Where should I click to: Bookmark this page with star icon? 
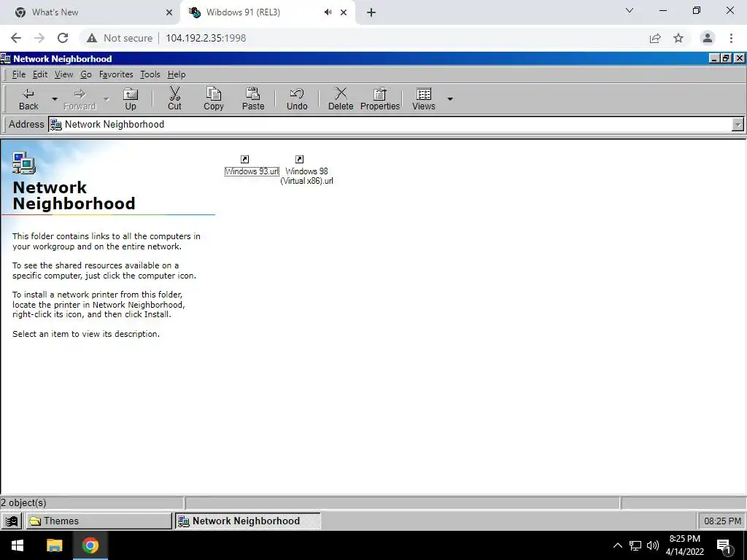(x=678, y=38)
